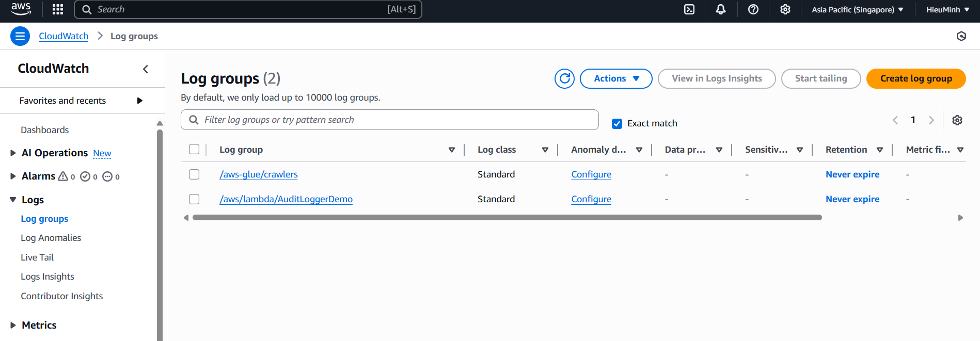The image size is (980, 341).
Task: Click the alarm warning triangle icon
Action: coord(63,176)
